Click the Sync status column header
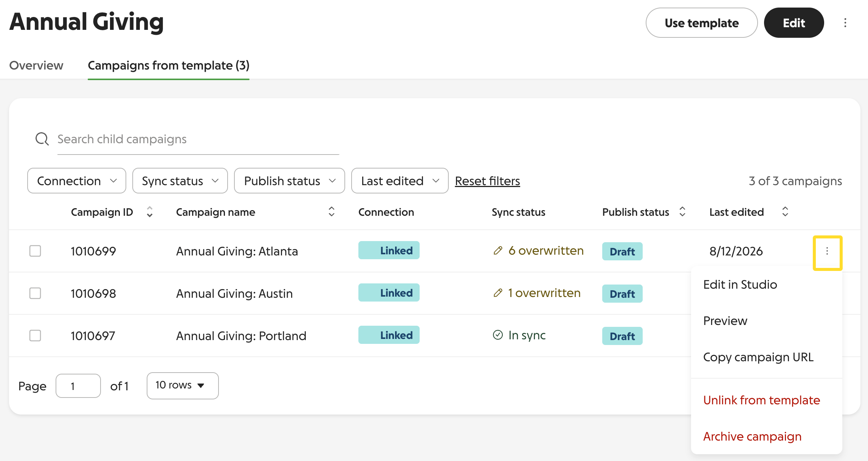868x461 pixels. 518,212
